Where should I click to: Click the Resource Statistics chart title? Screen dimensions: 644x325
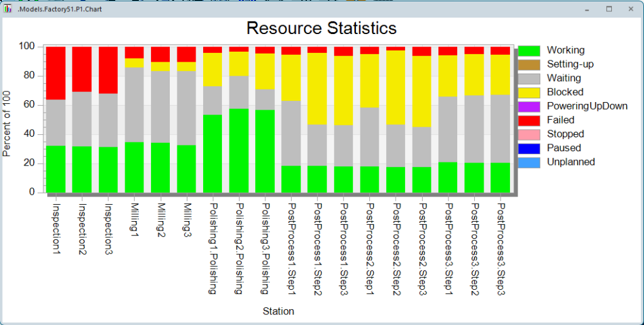(321, 28)
